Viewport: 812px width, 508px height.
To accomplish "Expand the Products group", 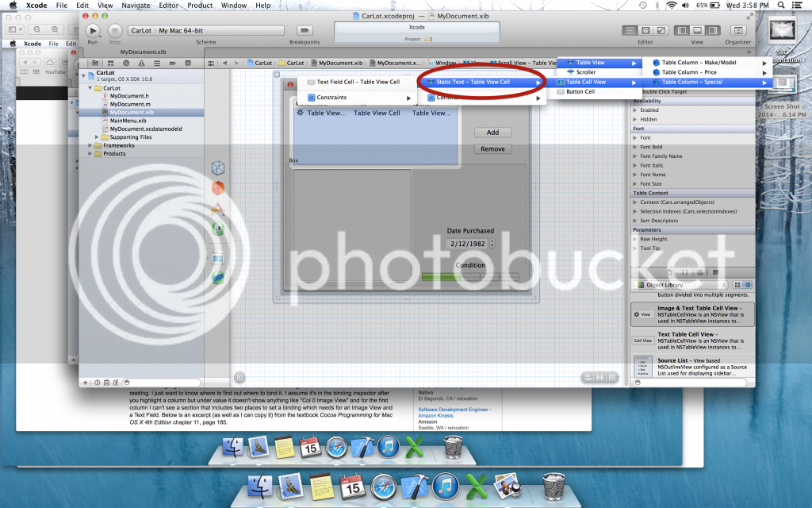I will point(90,154).
